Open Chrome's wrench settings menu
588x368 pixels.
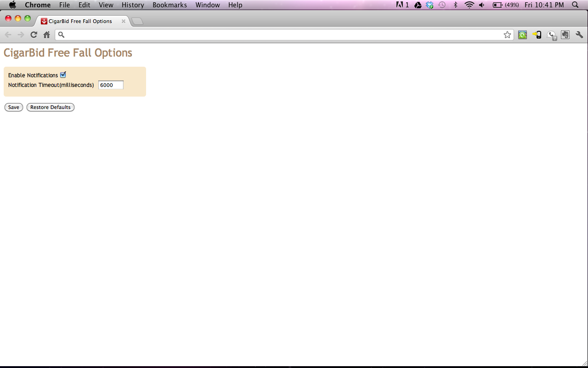tap(579, 35)
